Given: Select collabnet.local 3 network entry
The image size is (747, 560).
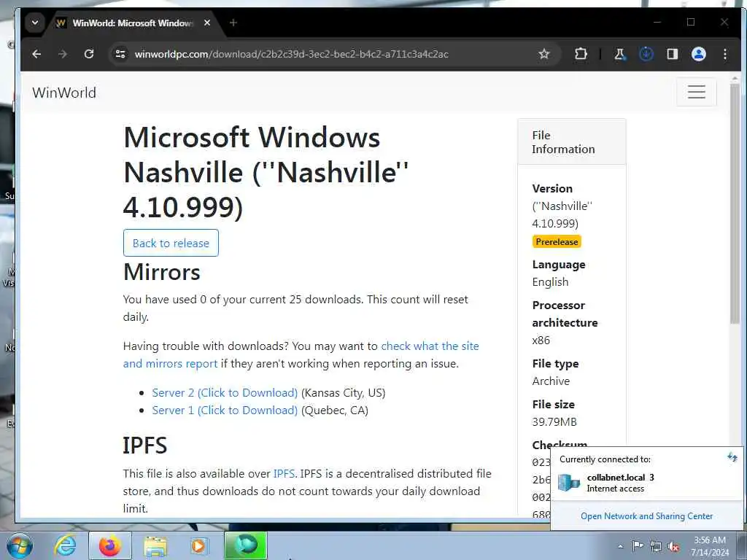Looking at the screenshot, I should click(646, 483).
